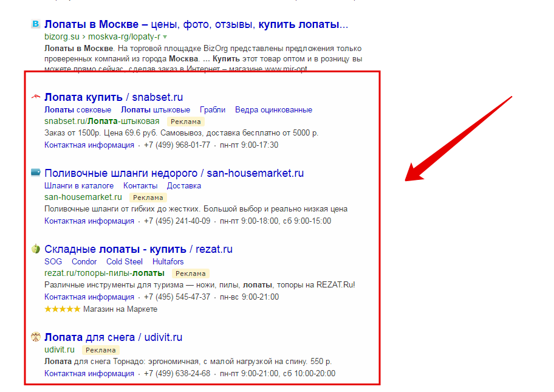Open the 'Лопаты штыковые' sitelink
This screenshot has width=554, height=392.
pos(156,109)
